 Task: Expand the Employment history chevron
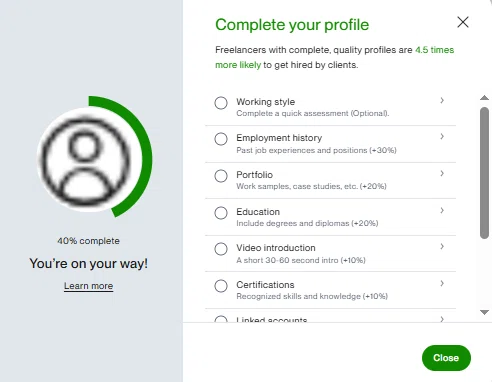[x=442, y=136]
